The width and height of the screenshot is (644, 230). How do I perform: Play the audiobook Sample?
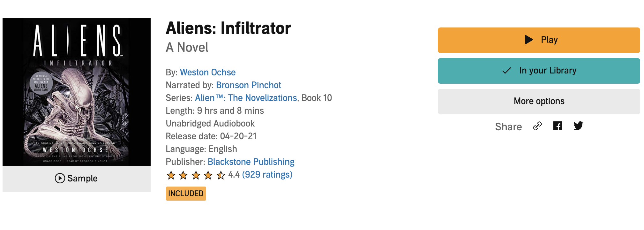click(76, 178)
